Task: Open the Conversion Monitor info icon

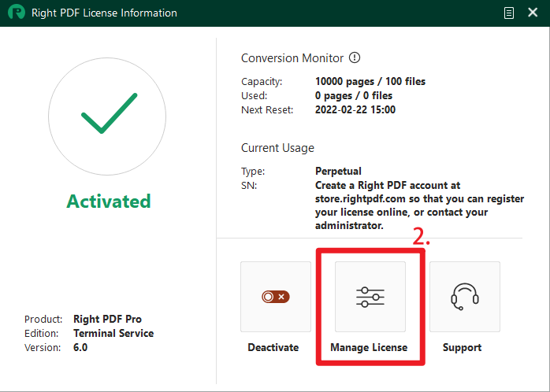Action: pos(355,57)
